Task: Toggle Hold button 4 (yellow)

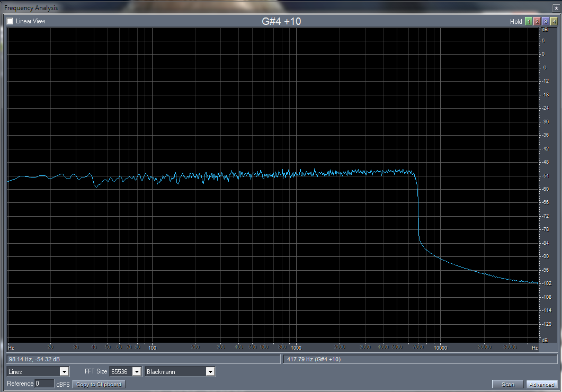Action: pyautogui.click(x=554, y=22)
